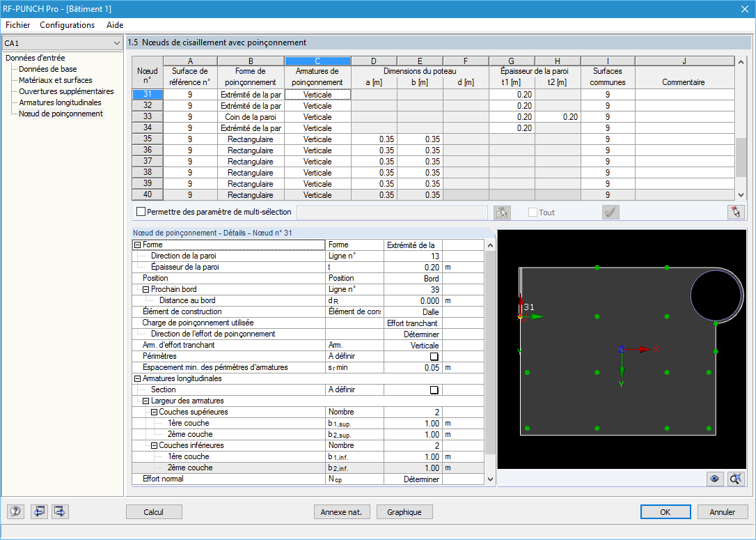Collapse Armatures longitudinales group
Viewport: 756px width, 540px height.
(x=137, y=379)
